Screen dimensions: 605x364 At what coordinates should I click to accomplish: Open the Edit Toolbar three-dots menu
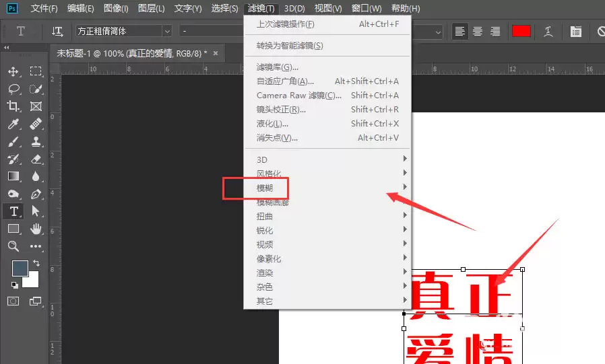[x=36, y=246]
